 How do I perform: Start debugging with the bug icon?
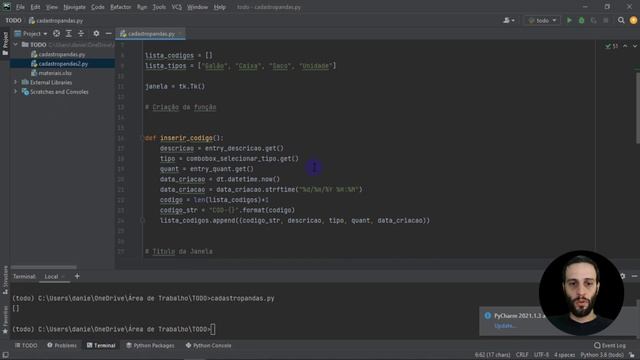(x=581, y=20)
